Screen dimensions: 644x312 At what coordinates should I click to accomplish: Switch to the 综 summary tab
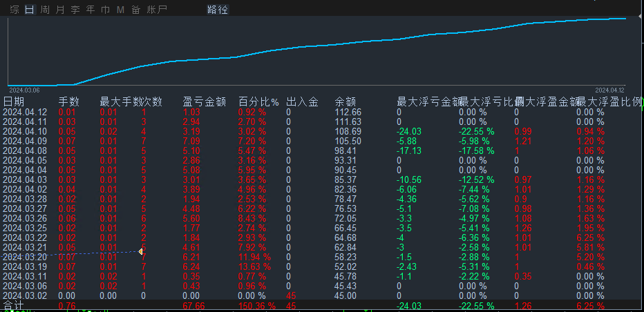coord(15,10)
